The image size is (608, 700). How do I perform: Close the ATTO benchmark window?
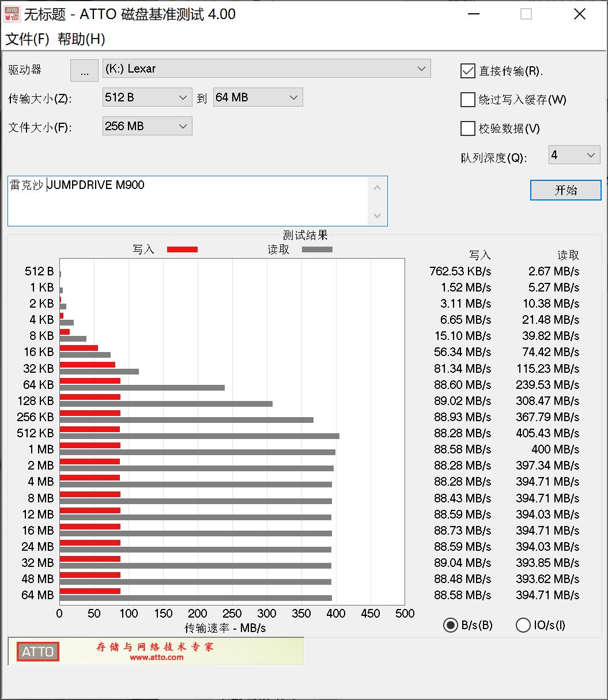point(580,14)
